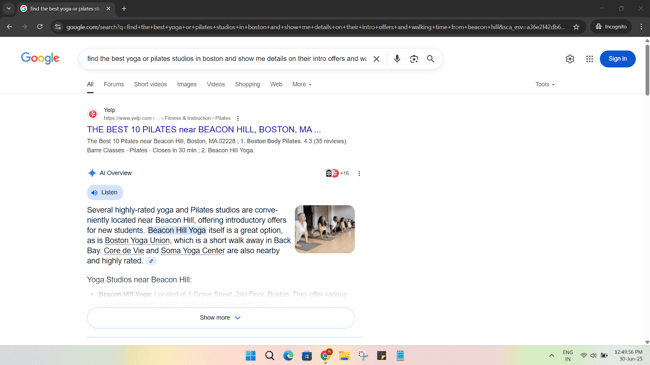The image size is (650, 365).
Task: Submit search with the magnifier icon
Action: point(431,59)
